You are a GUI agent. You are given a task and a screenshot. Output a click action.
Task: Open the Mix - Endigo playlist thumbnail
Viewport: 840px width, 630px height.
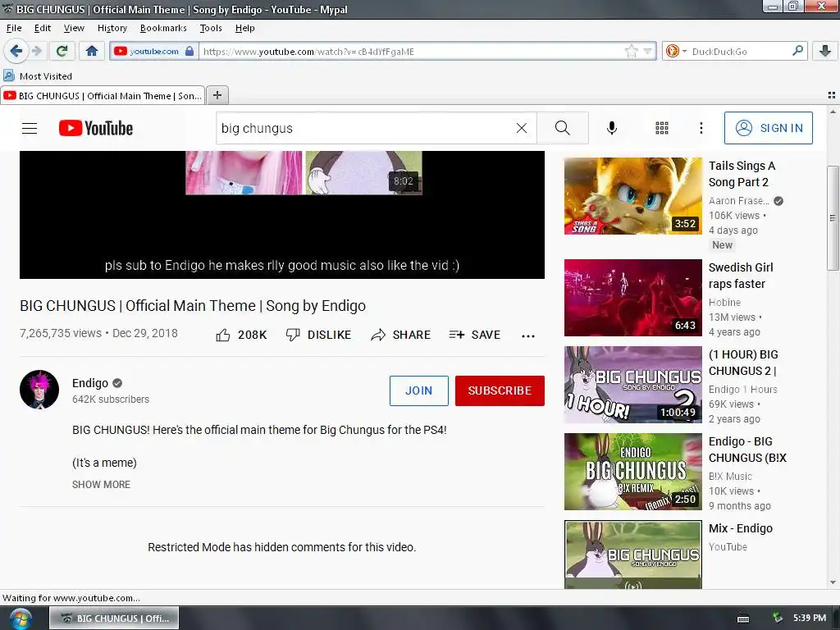(x=632, y=555)
